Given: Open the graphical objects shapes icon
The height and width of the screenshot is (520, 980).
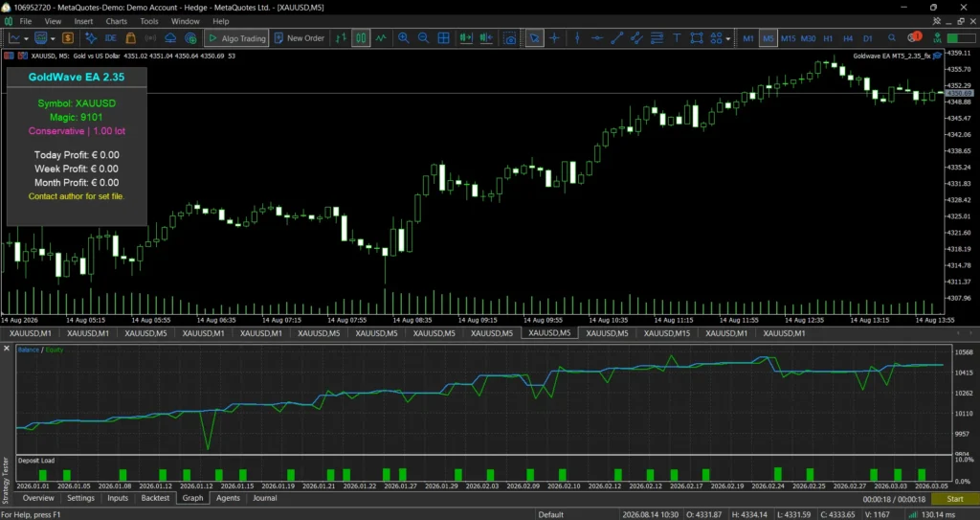Looking at the screenshot, I should point(716,38).
